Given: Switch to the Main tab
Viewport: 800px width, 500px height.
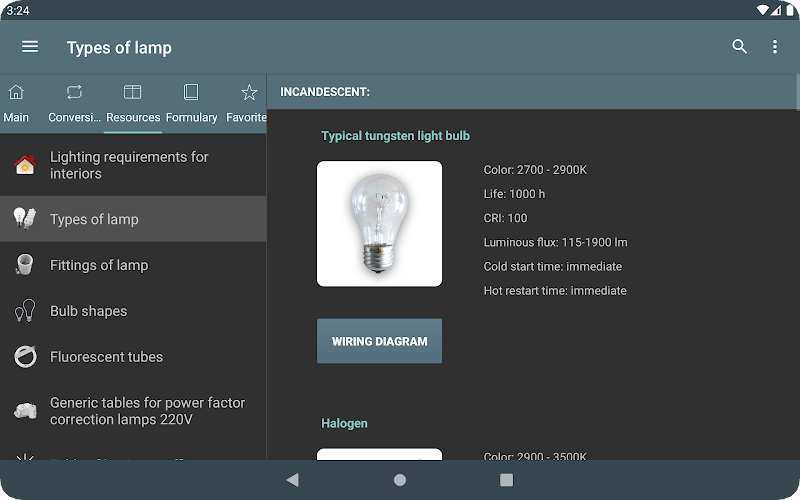Looking at the screenshot, I should coord(16,103).
